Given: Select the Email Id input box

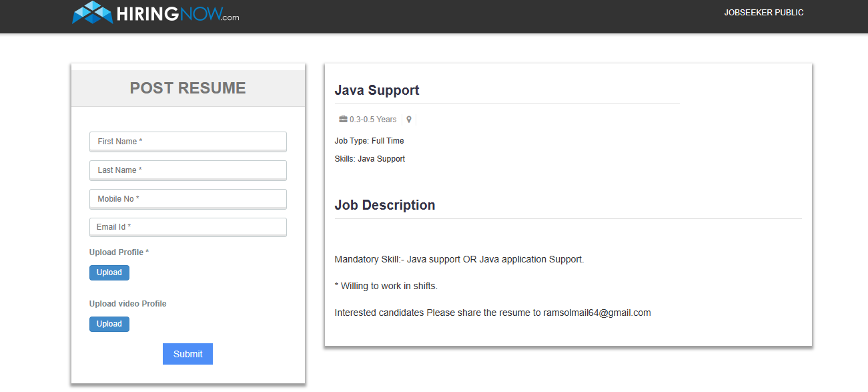Looking at the screenshot, I should point(188,227).
